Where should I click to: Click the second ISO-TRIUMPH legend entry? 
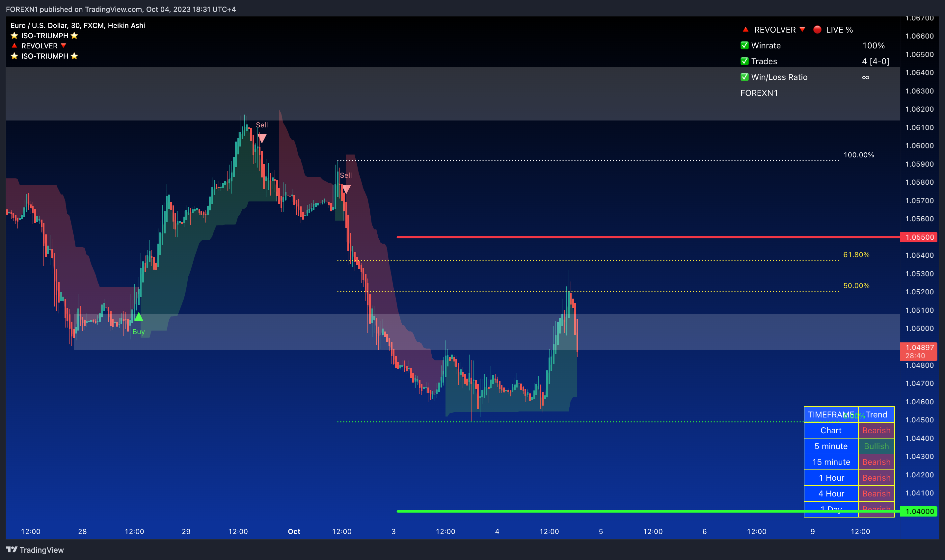[44, 56]
